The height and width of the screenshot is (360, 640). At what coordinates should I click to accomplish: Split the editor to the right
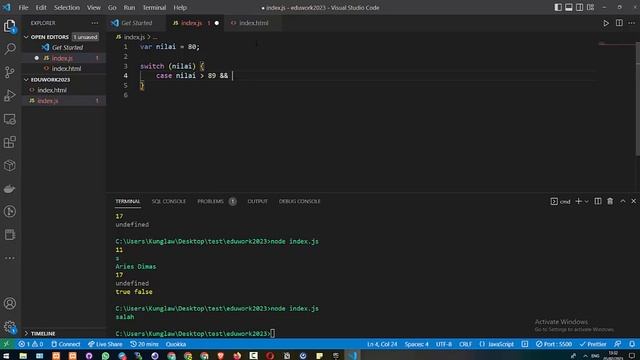(619, 23)
